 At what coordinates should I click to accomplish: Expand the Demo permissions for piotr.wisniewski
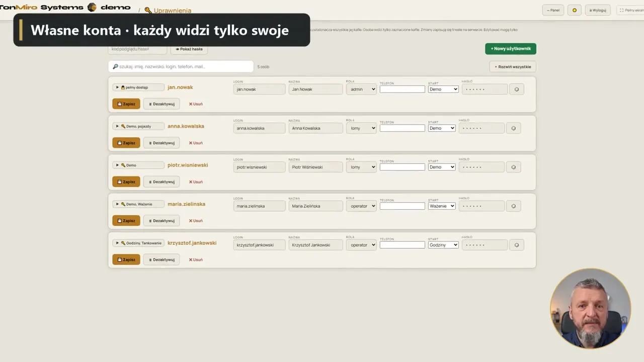138,165
